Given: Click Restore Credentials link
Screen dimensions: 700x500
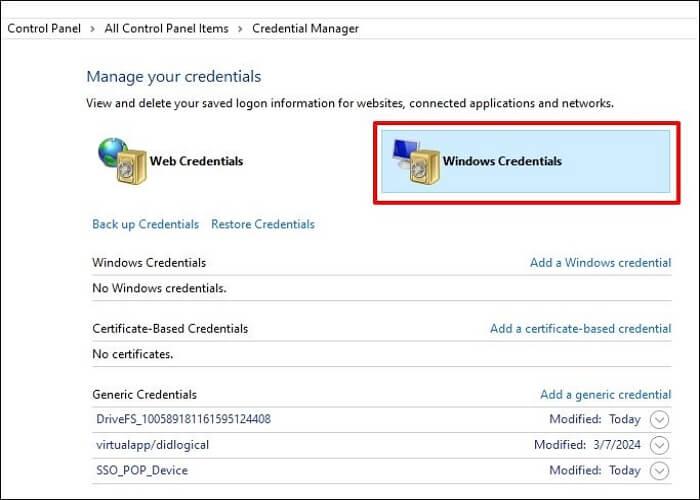Looking at the screenshot, I should pos(263,224).
